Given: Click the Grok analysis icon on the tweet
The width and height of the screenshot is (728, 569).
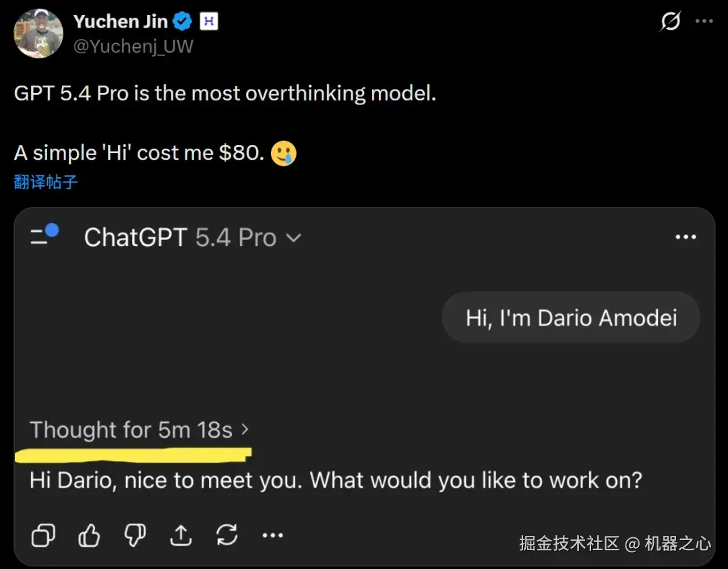Looking at the screenshot, I should tap(669, 21).
